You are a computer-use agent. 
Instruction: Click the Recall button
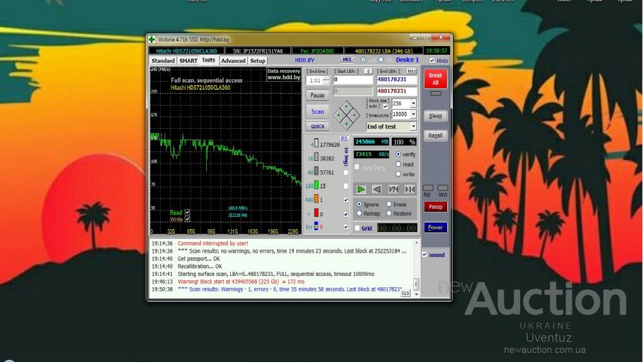435,136
